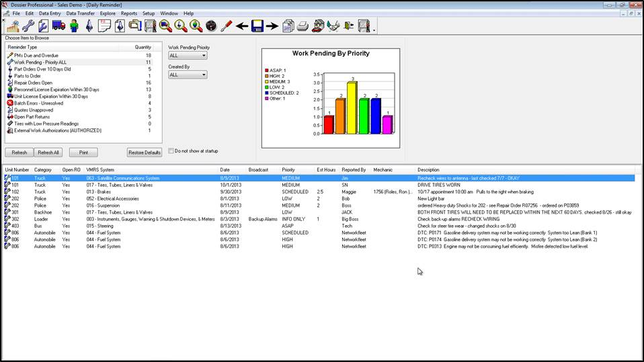Click the exit door toolbar icon
This screenshot has height=362, width=644.
point(349,26)
